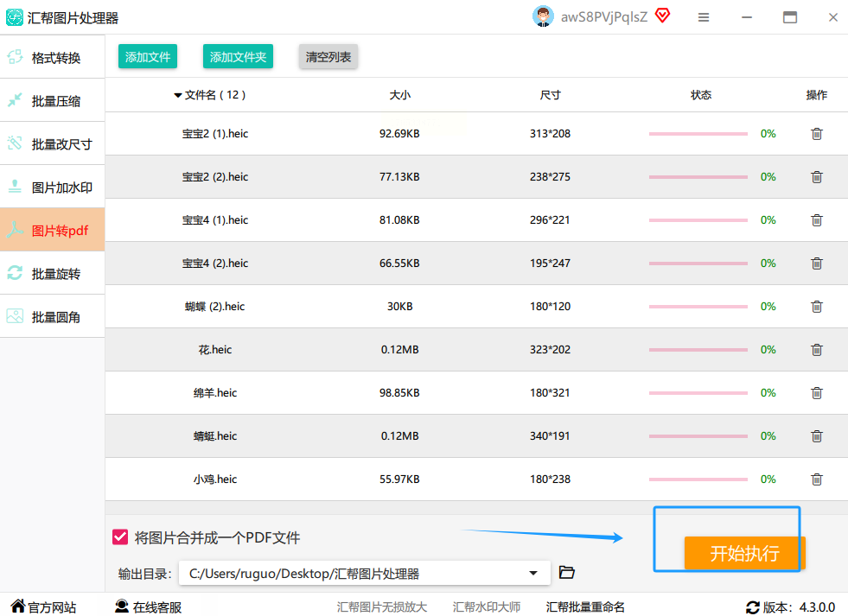Sort by 文件名 column header arrow
The width and height of the screenshot is (848, 616).
point(178,95)
